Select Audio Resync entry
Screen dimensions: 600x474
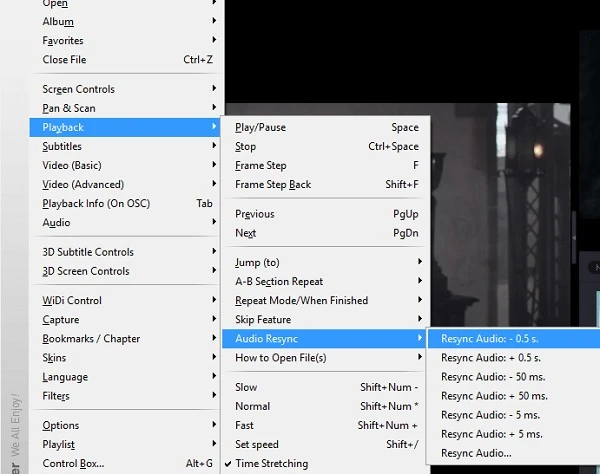click(324, 339)
